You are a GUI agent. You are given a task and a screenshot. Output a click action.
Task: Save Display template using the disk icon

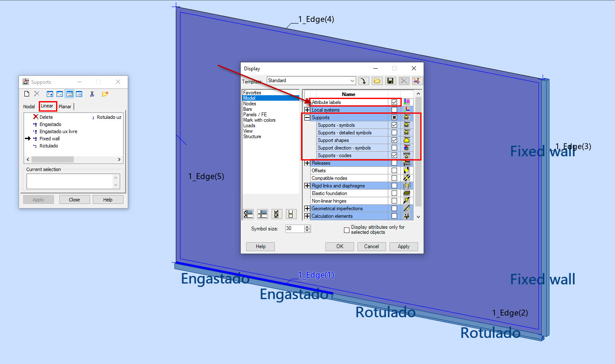390,80
